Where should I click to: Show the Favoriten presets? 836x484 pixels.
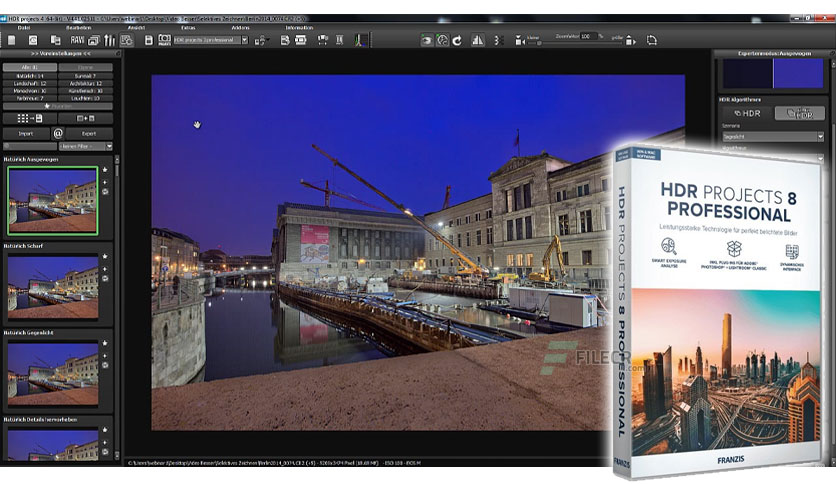pyautogui.click(x=58, y=106)
